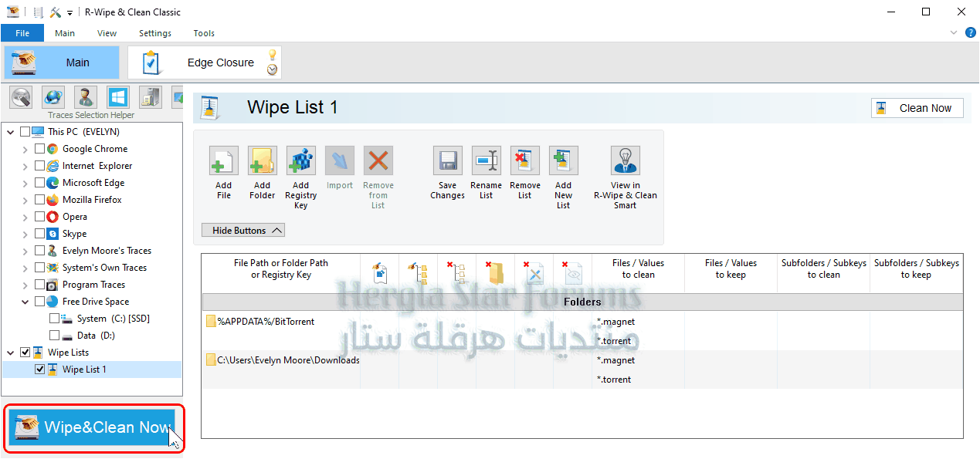Click the Rename List icon

(487, 161)
